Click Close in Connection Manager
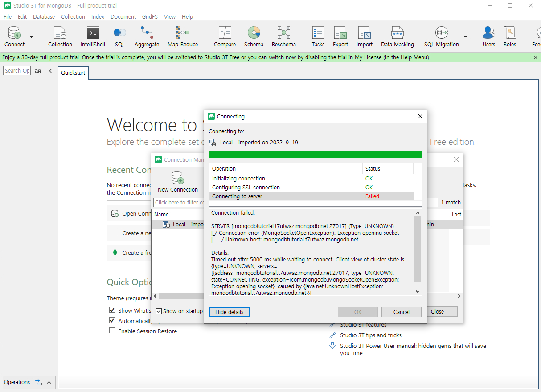The image size is (541, 392). pos(437,311)
